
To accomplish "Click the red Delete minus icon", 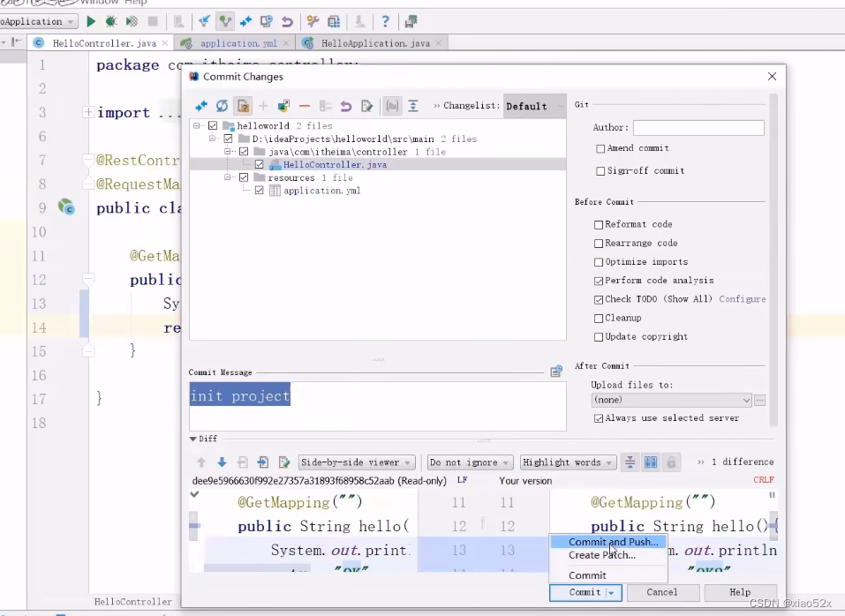I will point(305,106).
